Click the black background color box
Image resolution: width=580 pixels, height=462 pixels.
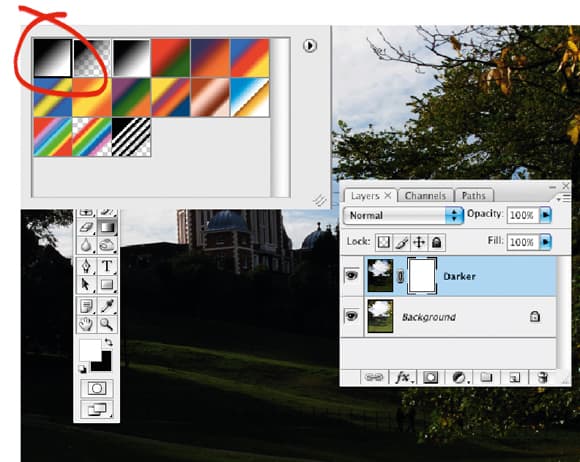click(x=105, y=364)
